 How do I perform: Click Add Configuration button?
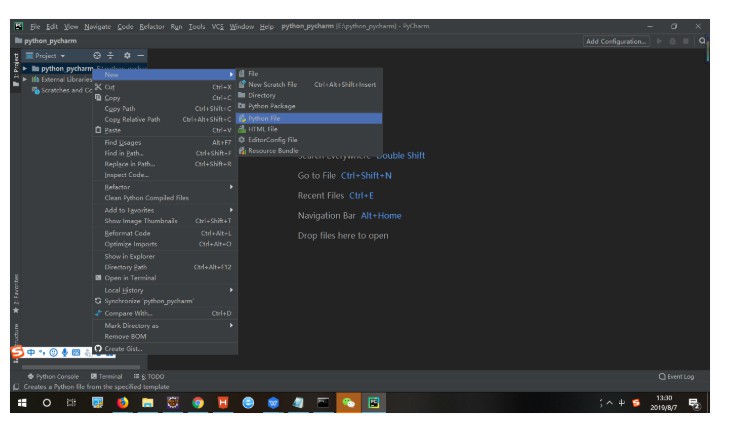pyautogui.click(x=616, y=41)
